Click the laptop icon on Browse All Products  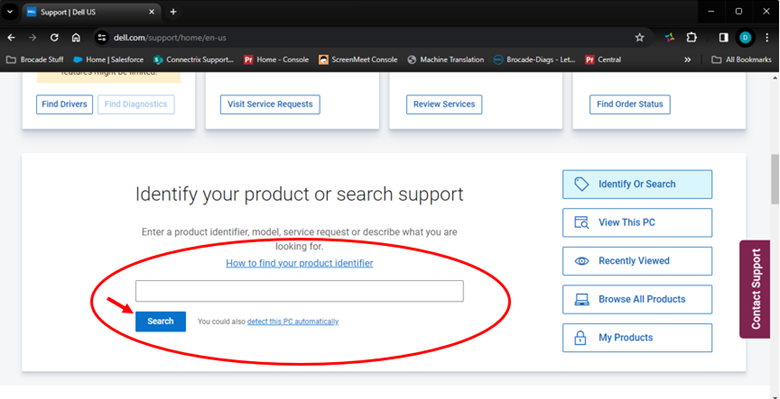click(x=582, y=299)
